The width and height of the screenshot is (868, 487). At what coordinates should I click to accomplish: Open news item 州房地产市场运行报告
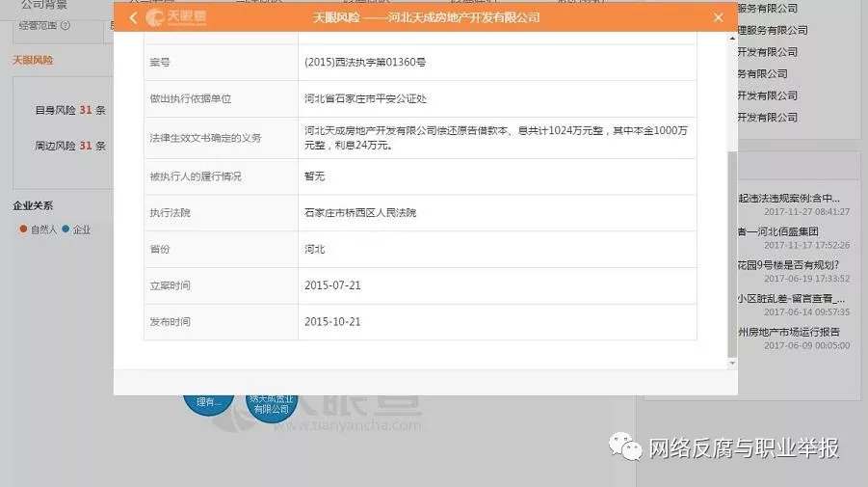789,332
